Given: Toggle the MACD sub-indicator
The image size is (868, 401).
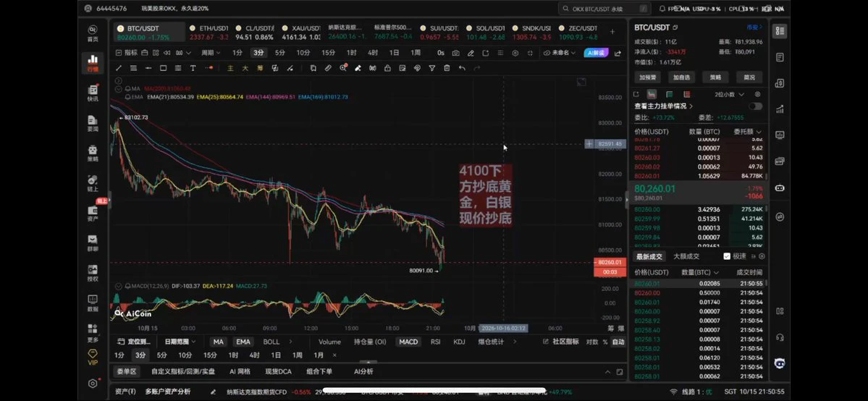Looking at the screenshot, I should tap(408, 342).
